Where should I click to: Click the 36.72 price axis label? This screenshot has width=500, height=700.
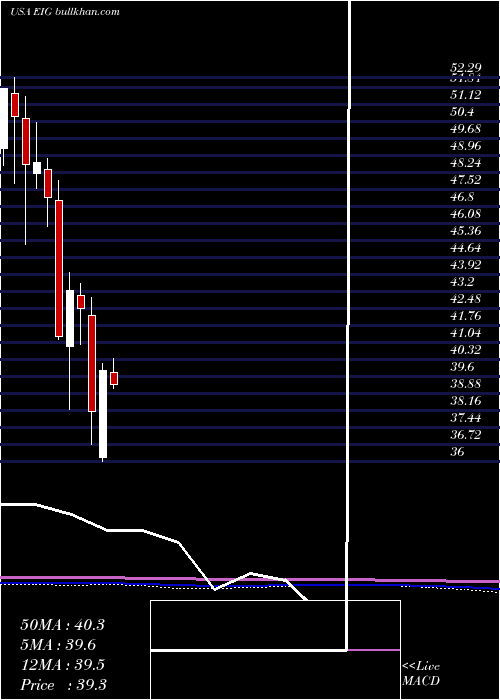466,435
